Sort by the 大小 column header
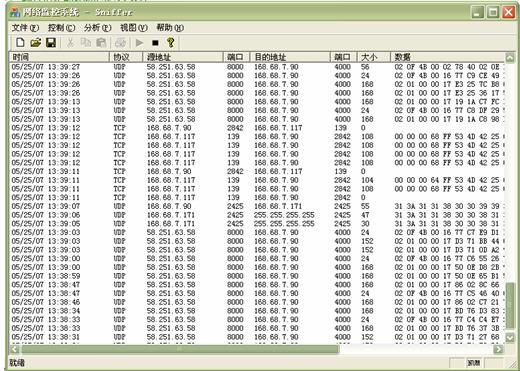Viewport: 520px width, 371px height. coord(374,57)
